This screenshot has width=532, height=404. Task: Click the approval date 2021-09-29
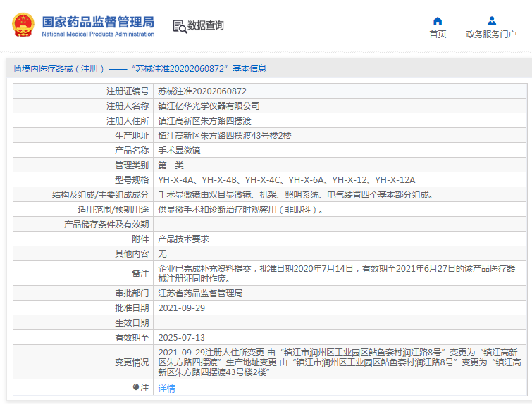(182, 308)
